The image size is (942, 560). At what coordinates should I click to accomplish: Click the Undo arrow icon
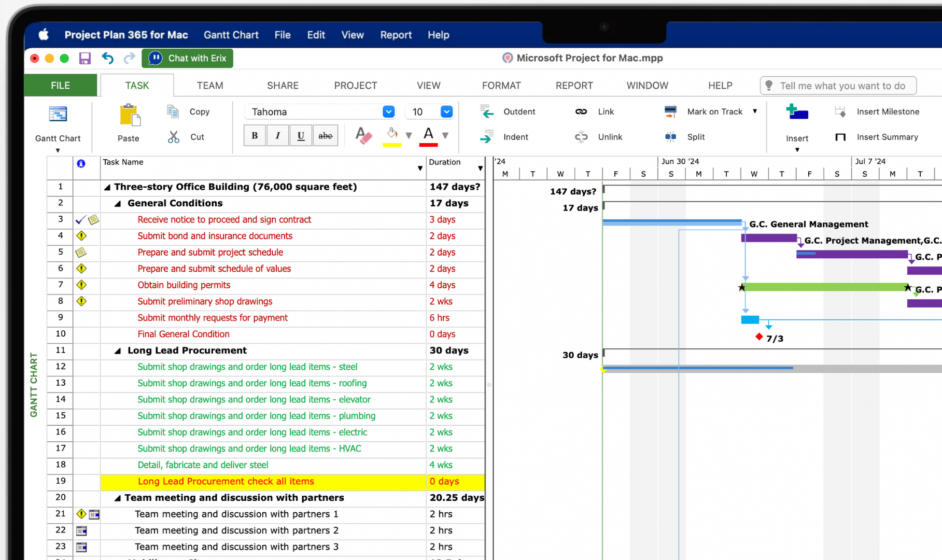[x=107, y=58]
